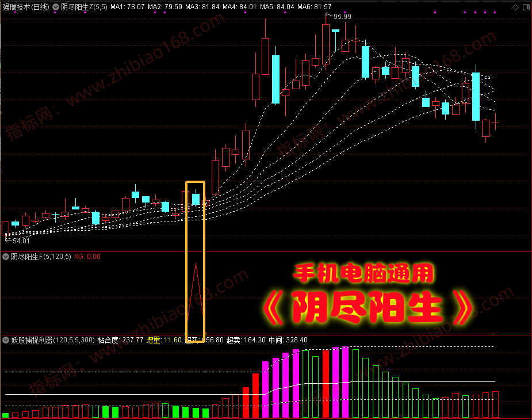Select the 阴尽阳生F(5,120,5) indicator name
The image size is (532, 420).
point(41,257)
